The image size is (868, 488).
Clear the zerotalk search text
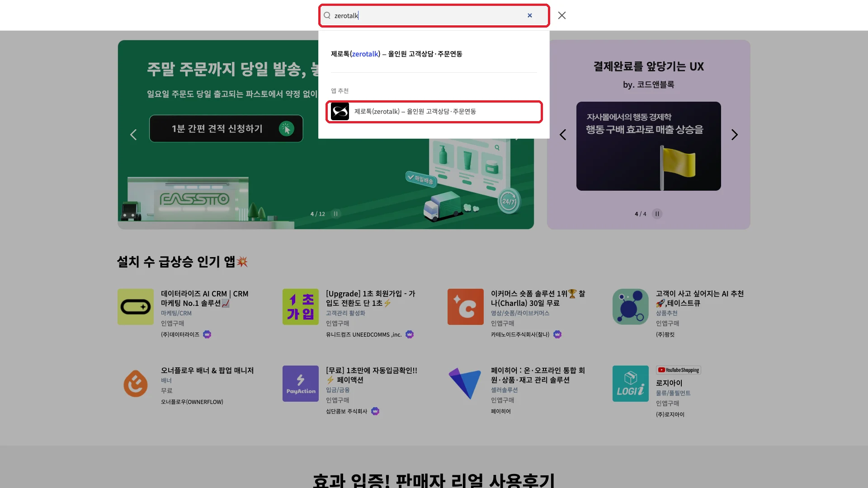coord(530,15)
